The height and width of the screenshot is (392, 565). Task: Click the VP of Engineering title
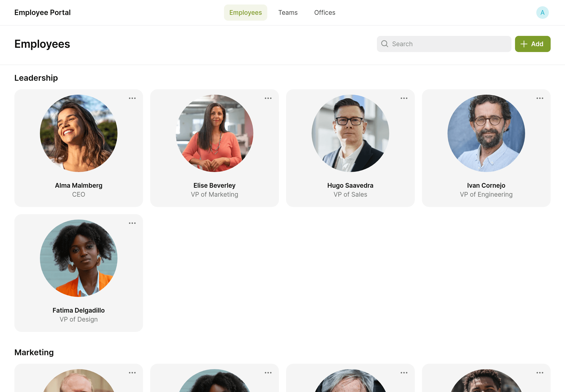(x=486, y=194)
